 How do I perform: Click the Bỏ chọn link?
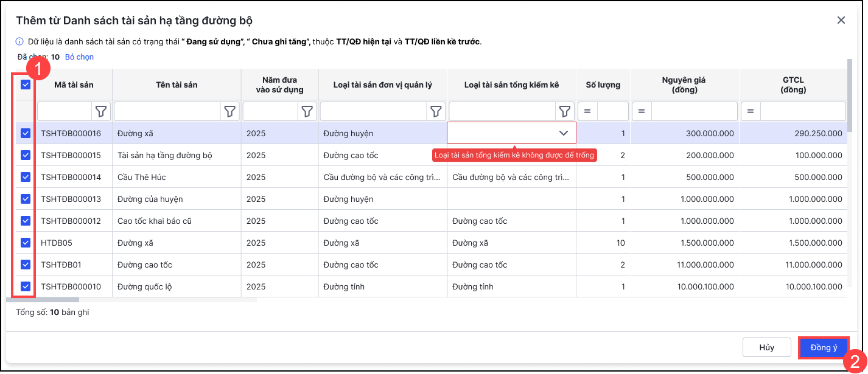79,57
